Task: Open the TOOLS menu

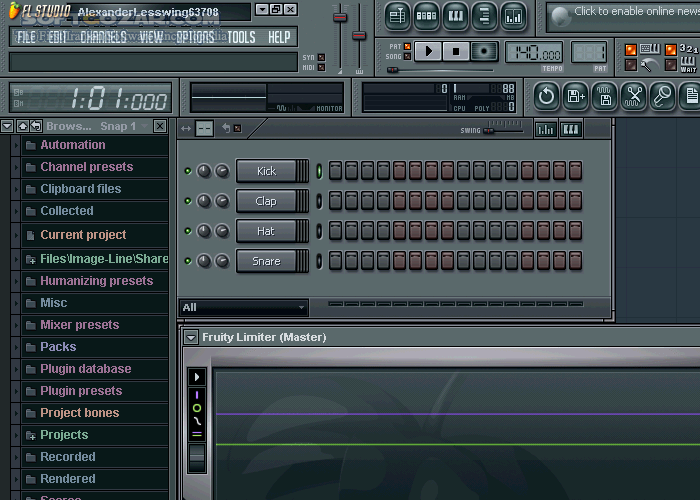Action: point(241,37)
